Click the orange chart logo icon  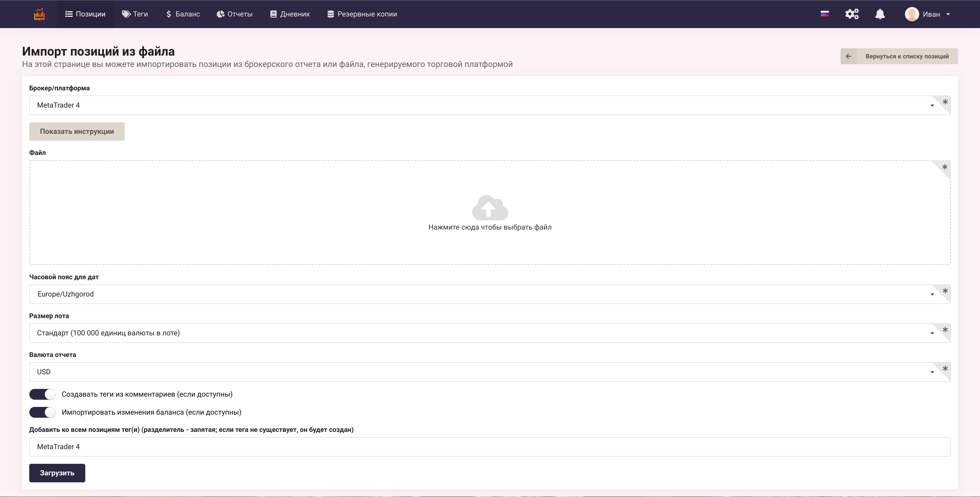(39, 14)
